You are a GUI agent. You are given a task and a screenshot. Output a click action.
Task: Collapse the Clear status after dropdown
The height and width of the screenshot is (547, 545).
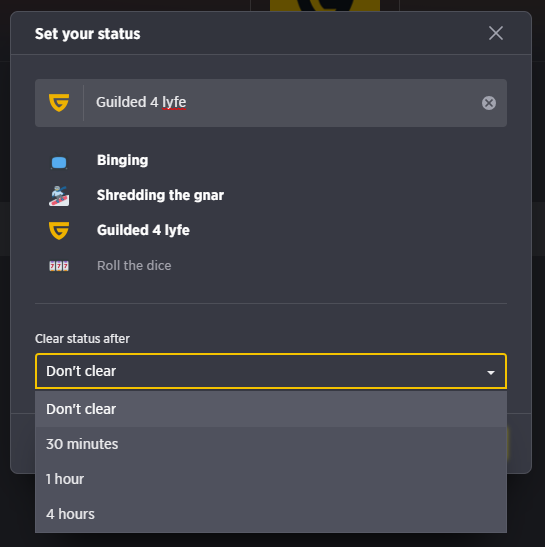[271, 371]
